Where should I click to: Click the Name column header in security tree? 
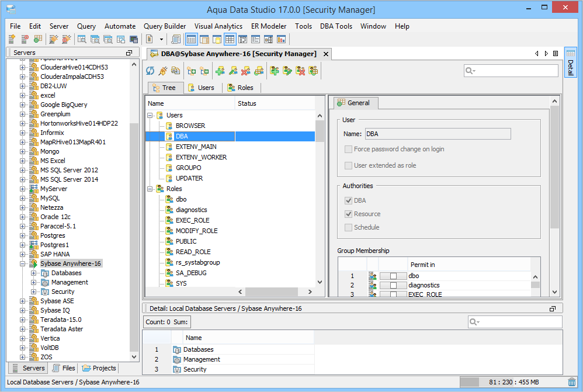point(190,103)
